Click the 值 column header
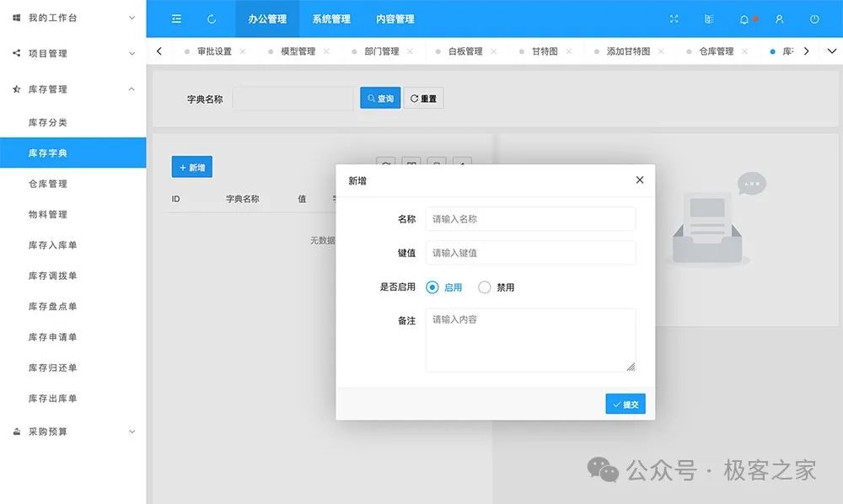 pos(302,199)
